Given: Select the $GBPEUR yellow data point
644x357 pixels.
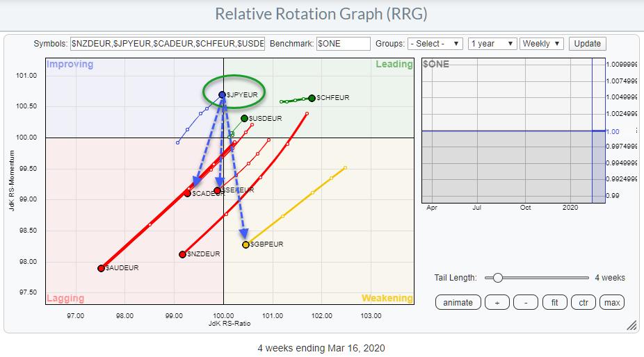Looking at the screenshot, I should click(245, 244).
